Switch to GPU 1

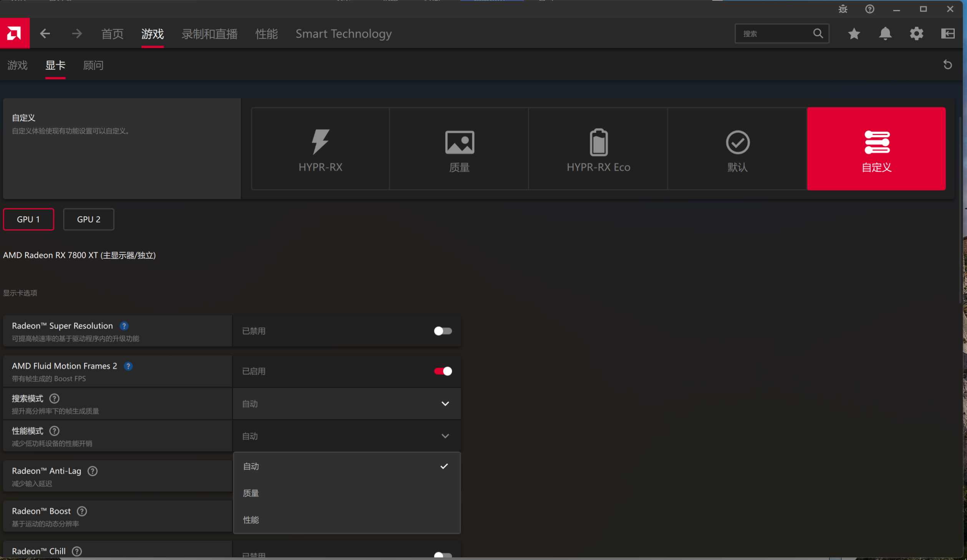click(x=28, y=220)
